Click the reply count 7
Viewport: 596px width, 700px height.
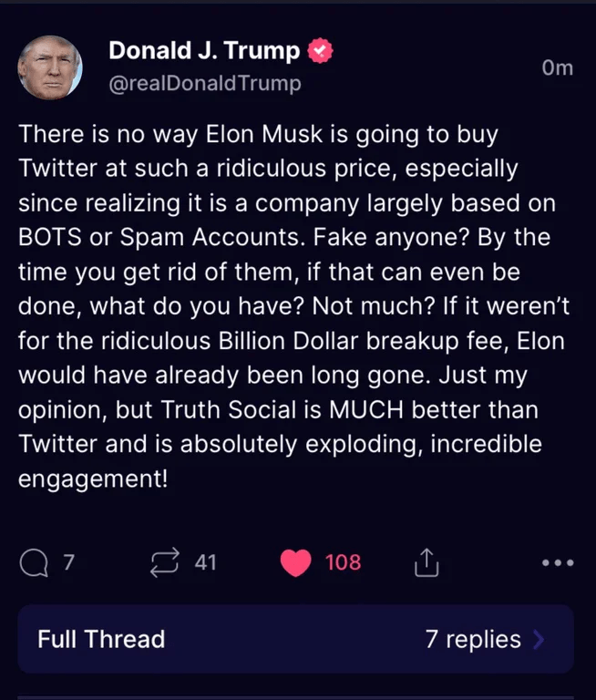point(67,562)
